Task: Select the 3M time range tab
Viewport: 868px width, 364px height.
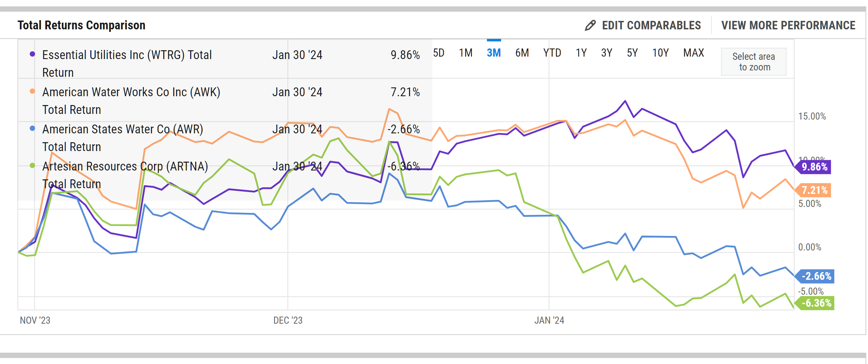Action: (494, 53)
